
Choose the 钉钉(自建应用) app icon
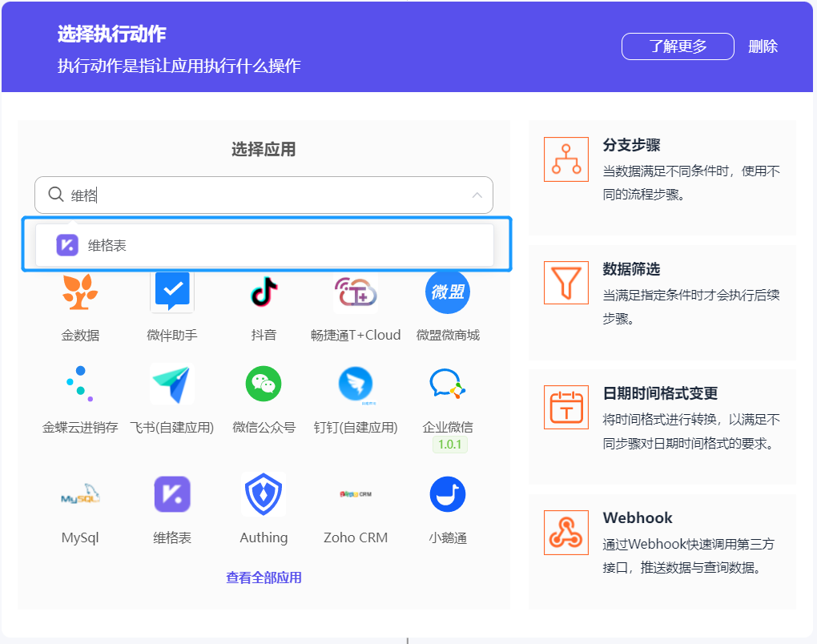click(x=356, y=385)
